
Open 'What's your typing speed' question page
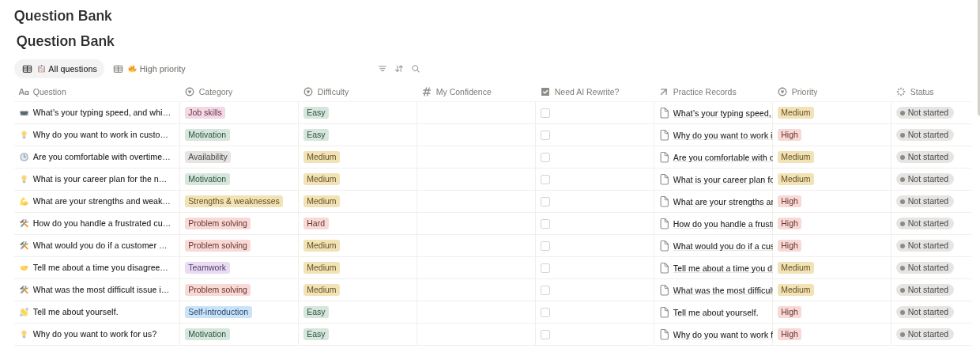click(102, 113)
